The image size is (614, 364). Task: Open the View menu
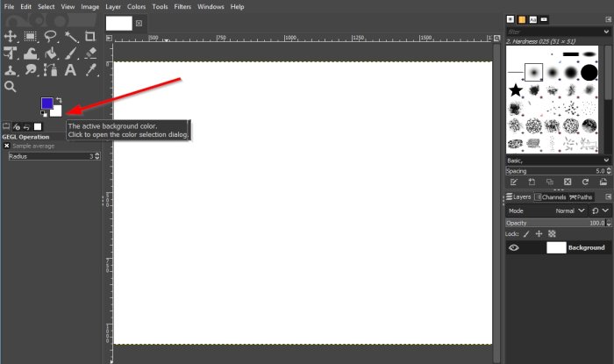68,7
